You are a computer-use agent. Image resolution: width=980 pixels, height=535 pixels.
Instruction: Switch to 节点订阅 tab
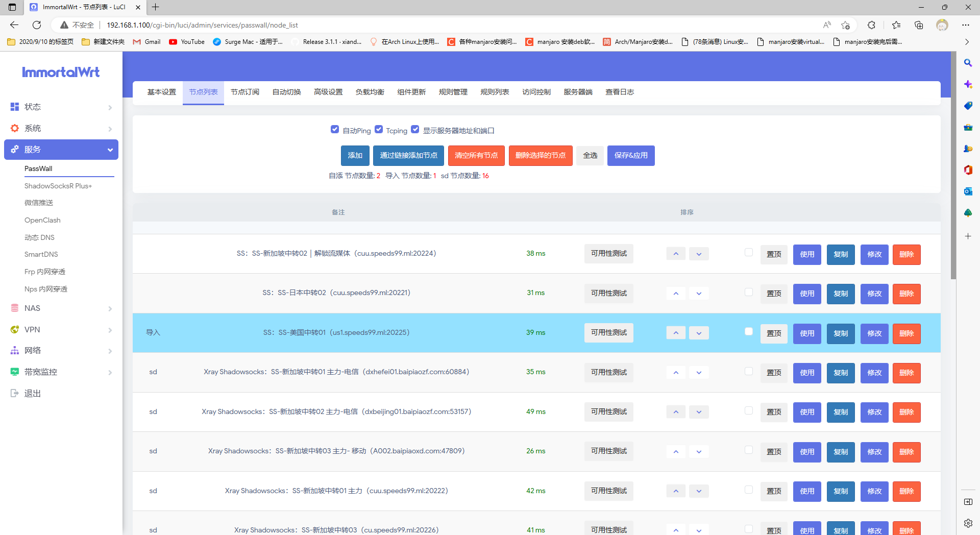tap(245, 92)
